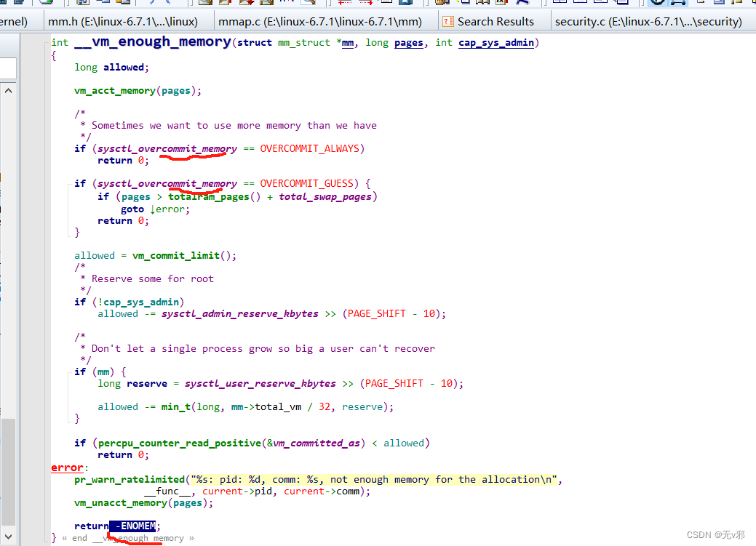Click the mm_struct type in the signature
The width and height of the screenshot is (756, 546).
coord(303,43)
